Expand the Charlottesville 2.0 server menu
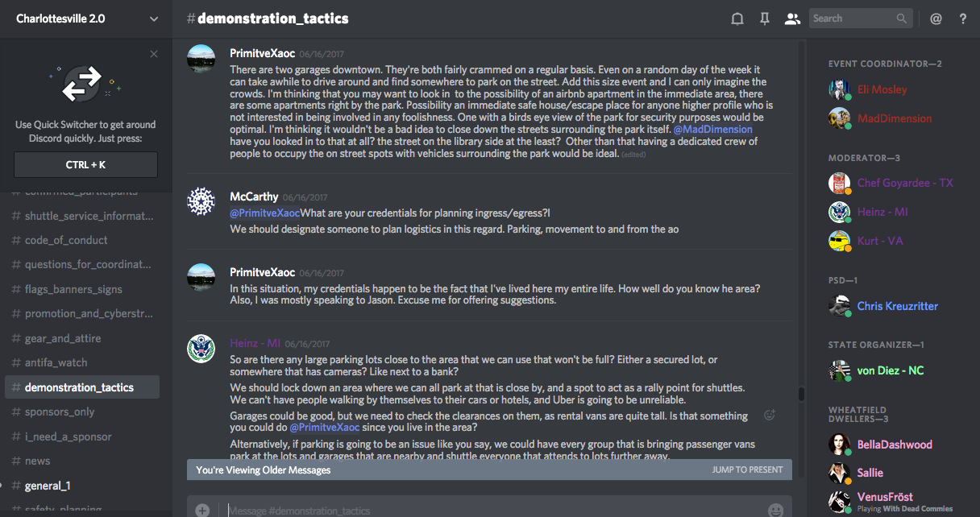Viewport: 980px width, 517px height. click(x=154, y=19)
